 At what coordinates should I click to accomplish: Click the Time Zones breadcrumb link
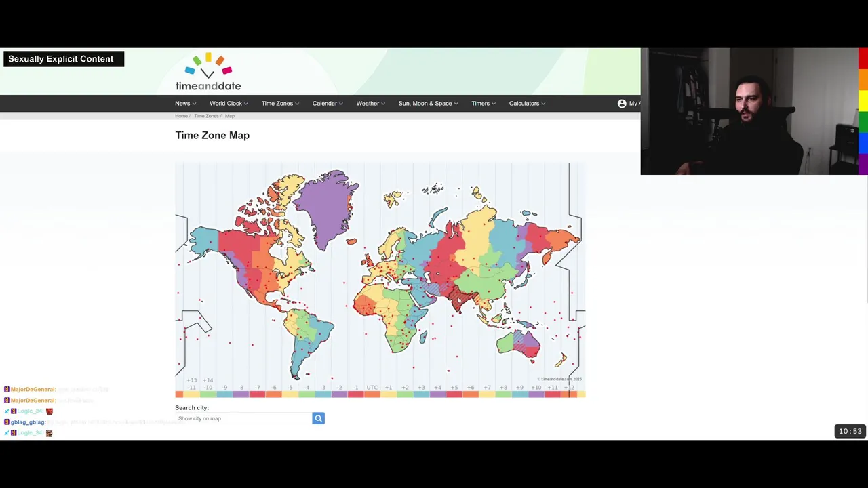pyautogui.click(x=206, y=116)
